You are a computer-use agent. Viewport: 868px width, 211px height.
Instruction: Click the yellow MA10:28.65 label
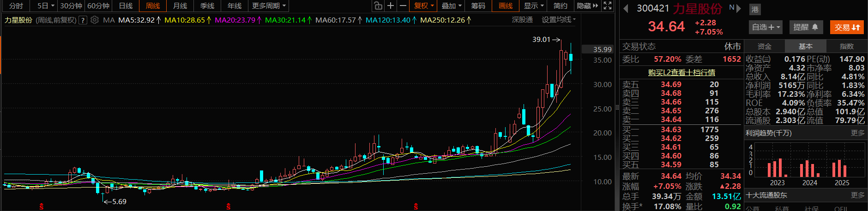[x=188, y=20]
